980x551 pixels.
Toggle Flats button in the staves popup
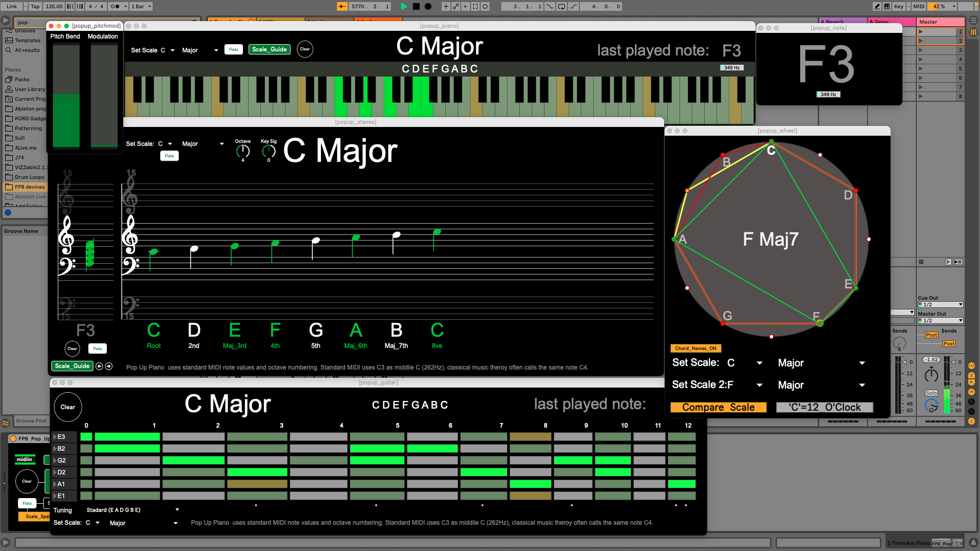tap(169, 156)
